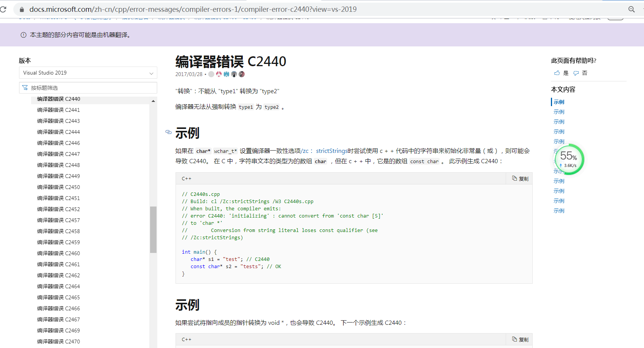
Task: Open the strictStrings compiler option link
Action: tap(331, 151)
